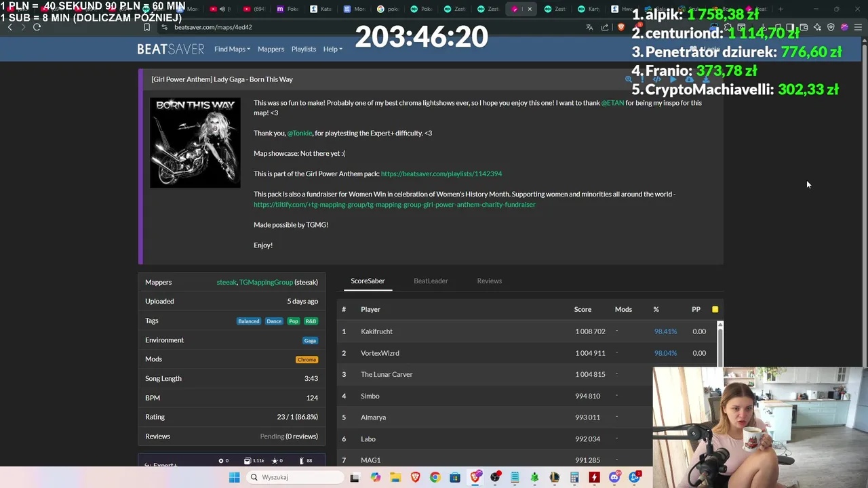Download the map zip file

click(x=706, y=79)
